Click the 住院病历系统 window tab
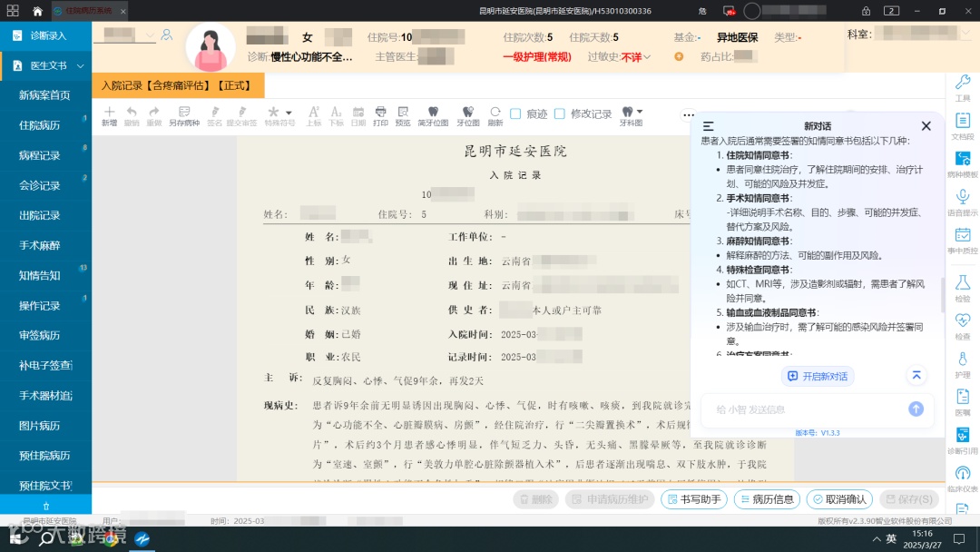 [x=89, y=11]
